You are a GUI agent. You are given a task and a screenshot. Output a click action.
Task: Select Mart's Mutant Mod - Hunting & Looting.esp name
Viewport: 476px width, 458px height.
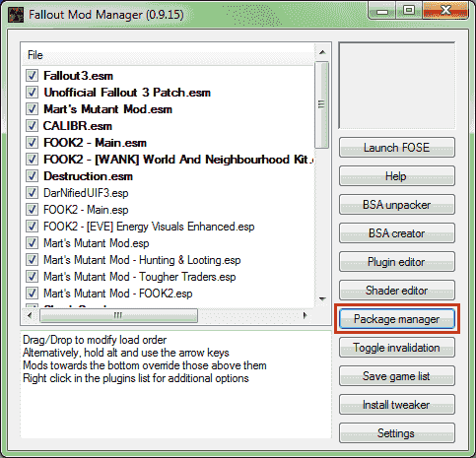tap(142, 260)
